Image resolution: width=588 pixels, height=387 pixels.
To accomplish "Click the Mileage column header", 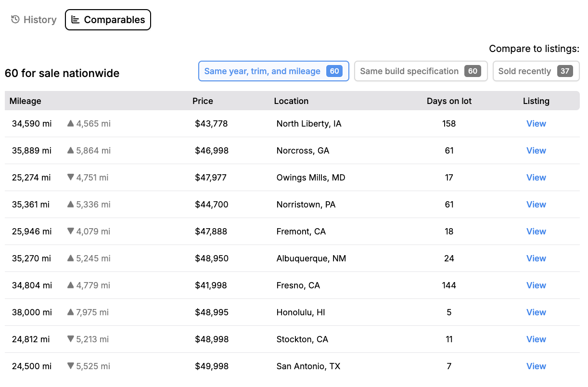I will tap(26, 101).
